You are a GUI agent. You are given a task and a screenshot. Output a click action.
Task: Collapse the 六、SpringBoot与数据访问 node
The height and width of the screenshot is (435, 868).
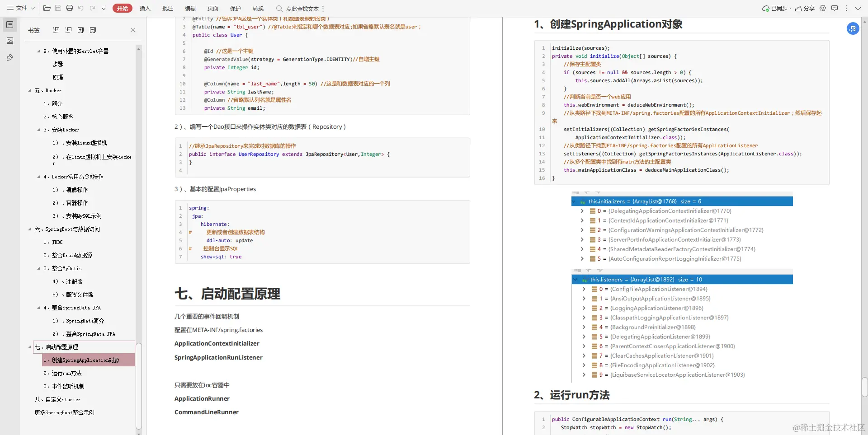click(x=30, y=229)
